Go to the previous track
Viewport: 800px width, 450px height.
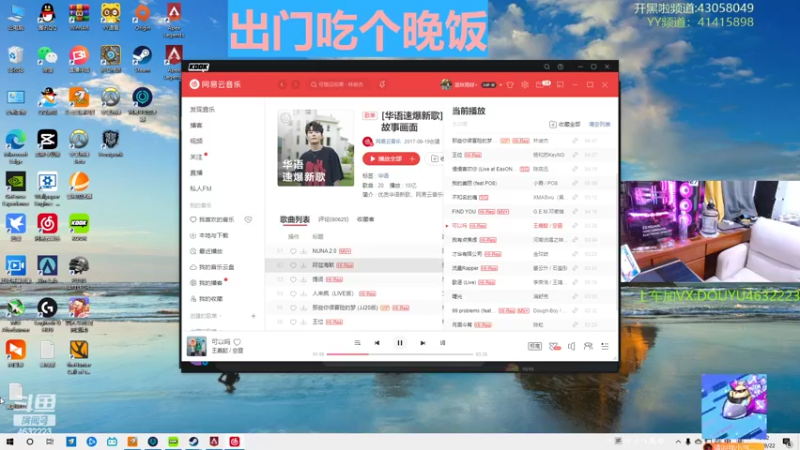377,343
